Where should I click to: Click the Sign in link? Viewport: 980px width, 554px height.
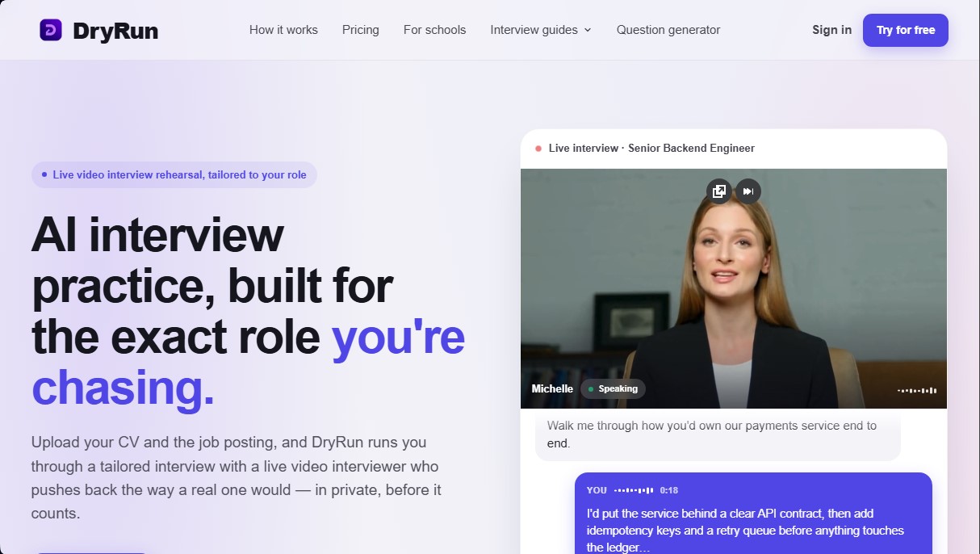coord(831,30)
